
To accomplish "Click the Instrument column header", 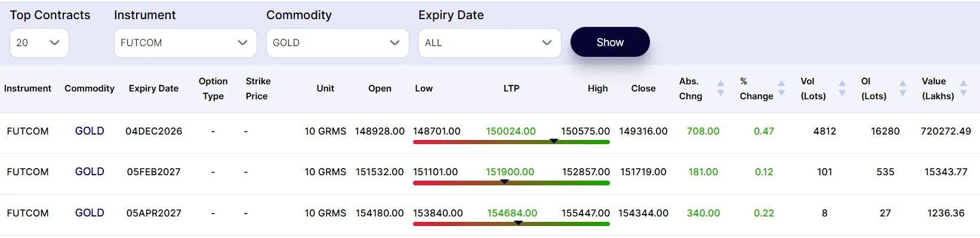I will 27,89.
